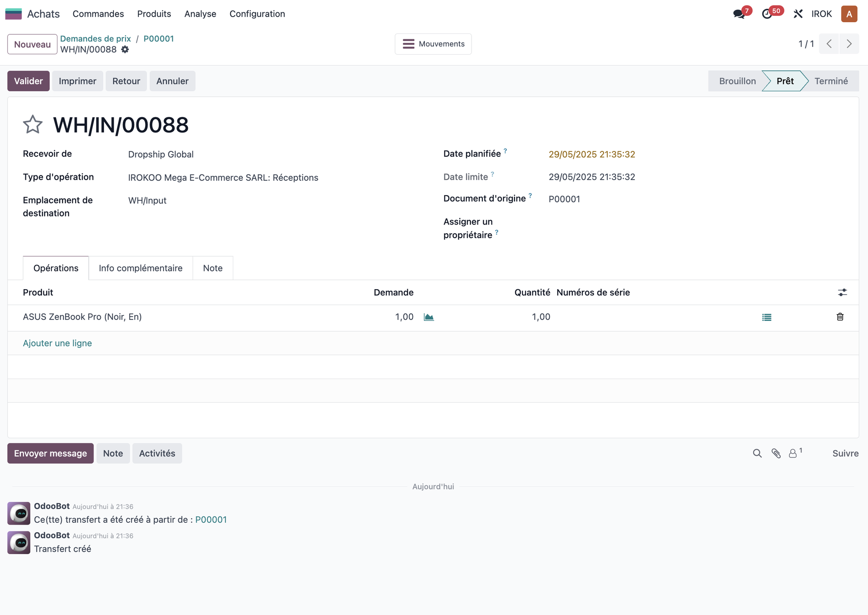Open the activities clock icon

pyautogui.click(x=767, y=14)
